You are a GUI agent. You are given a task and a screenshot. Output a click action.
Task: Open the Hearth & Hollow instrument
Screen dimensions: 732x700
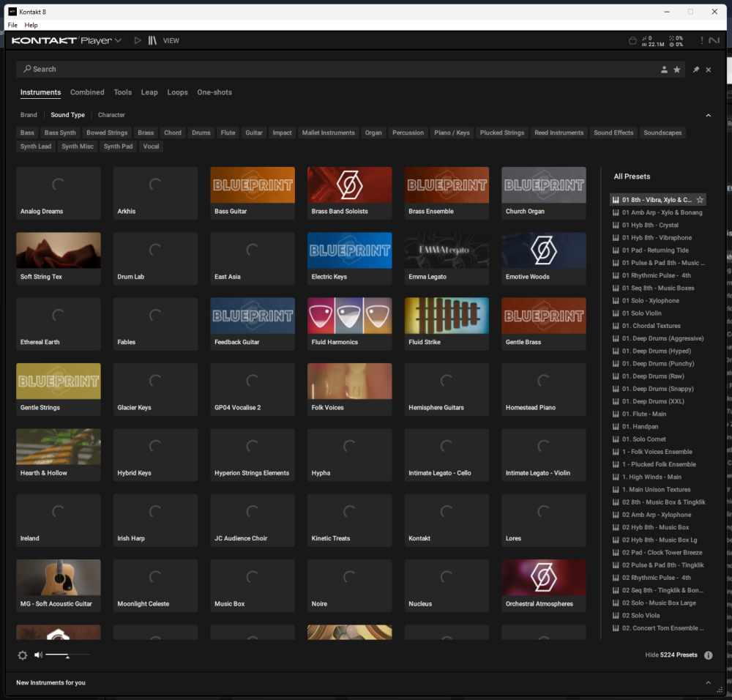(x=59, y=455)
